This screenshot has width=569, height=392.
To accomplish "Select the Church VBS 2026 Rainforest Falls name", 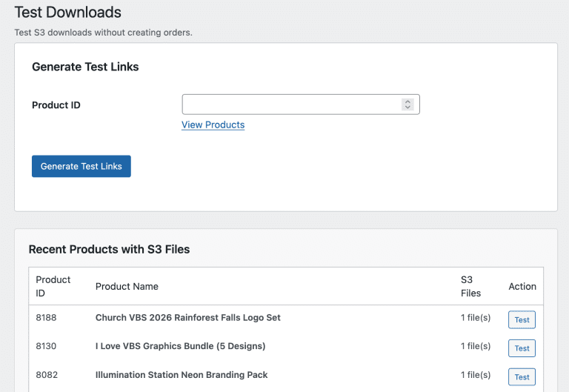I will 188,317.
